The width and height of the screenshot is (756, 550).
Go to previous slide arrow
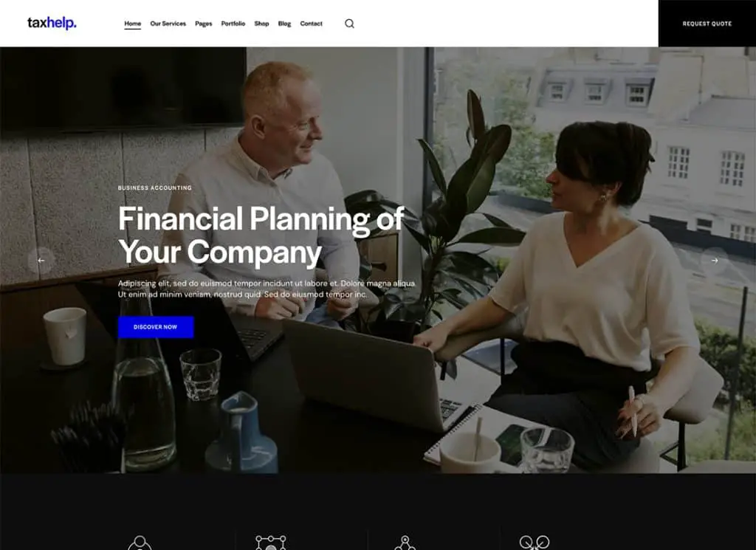[x=41, y=261]
